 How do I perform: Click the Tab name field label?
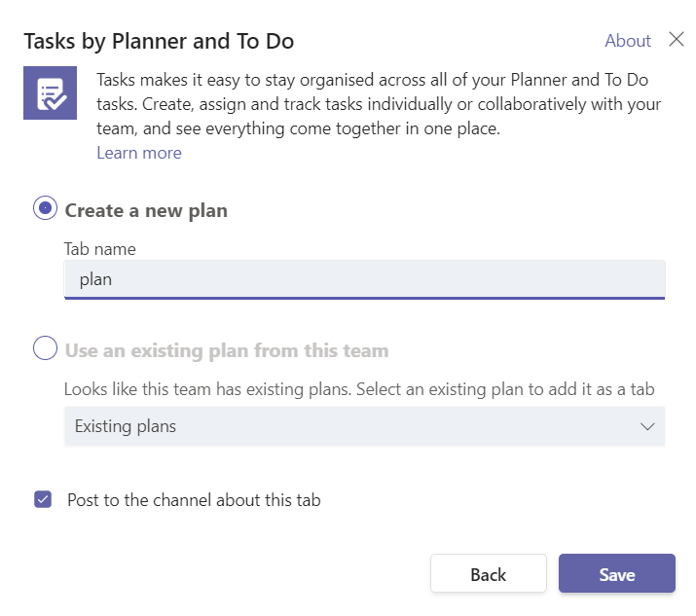[100, 249]
